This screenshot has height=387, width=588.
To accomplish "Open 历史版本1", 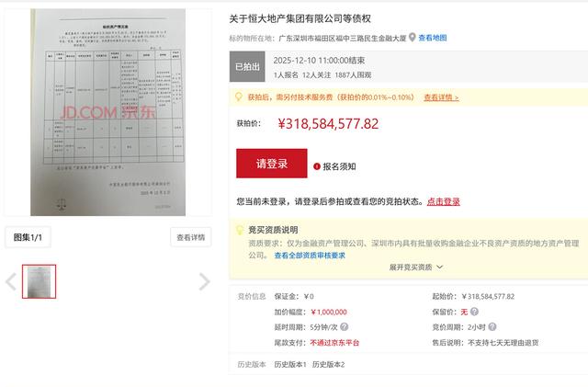I will pos(290,364).
